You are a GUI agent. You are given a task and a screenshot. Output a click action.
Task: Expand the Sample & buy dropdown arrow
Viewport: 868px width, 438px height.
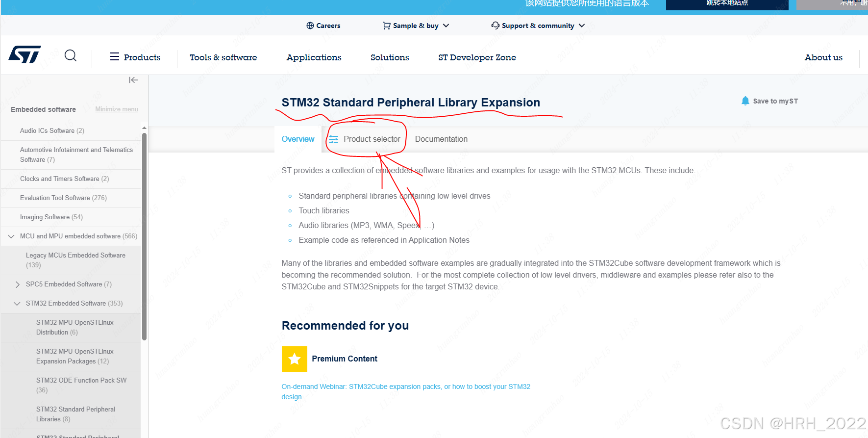click(446, 26)
